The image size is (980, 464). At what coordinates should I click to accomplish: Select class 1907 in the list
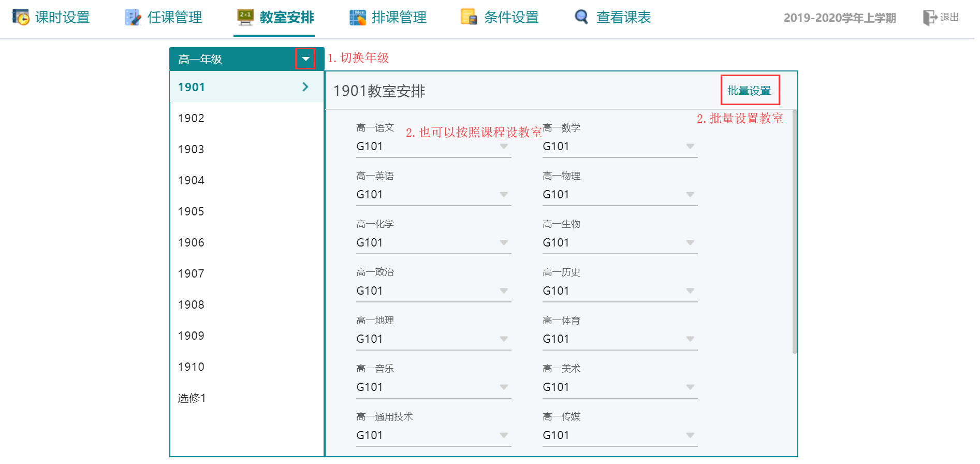(247, 273)
